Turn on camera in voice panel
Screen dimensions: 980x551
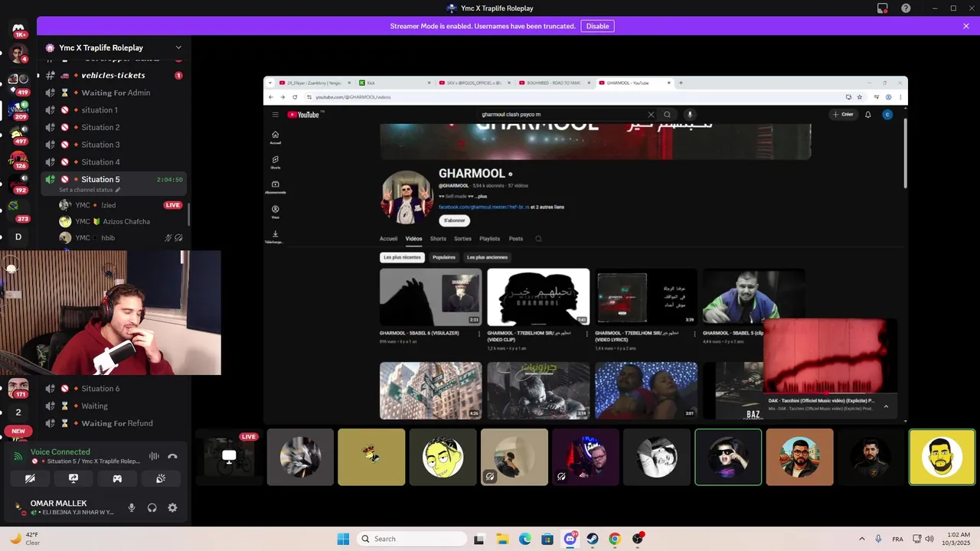point(30,478)
